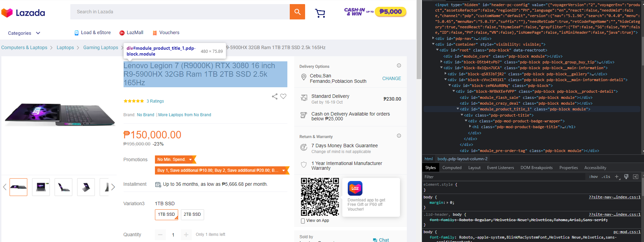Click the QR code image
This screenshot has width=644, height=242.
(320, 197)
